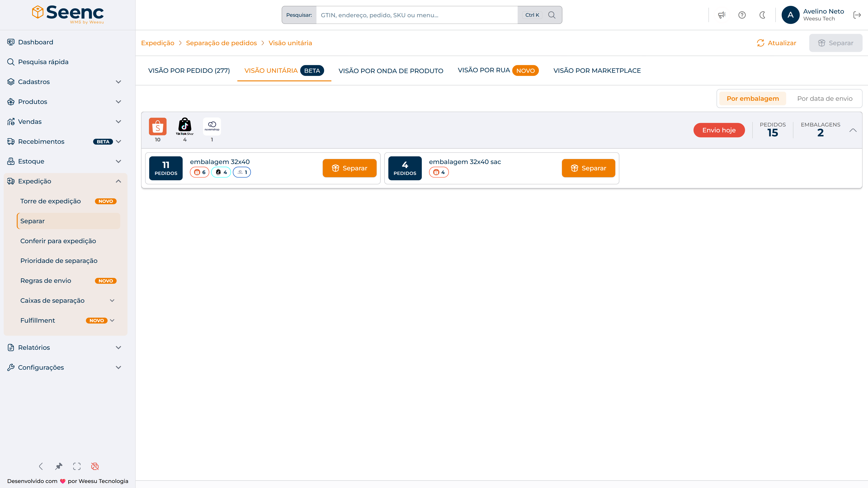Click the fullscreen icon
This screenshot has width=868, height=488.
click(77, 466)
